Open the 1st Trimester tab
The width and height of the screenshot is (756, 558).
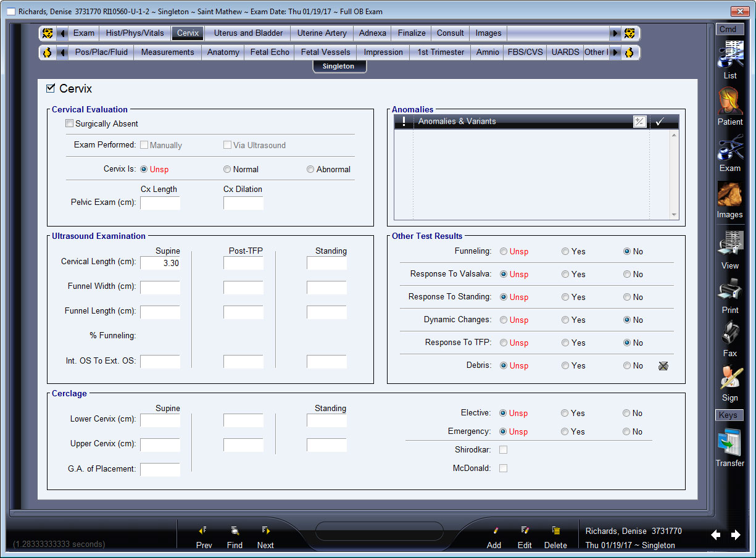point(441,52)
